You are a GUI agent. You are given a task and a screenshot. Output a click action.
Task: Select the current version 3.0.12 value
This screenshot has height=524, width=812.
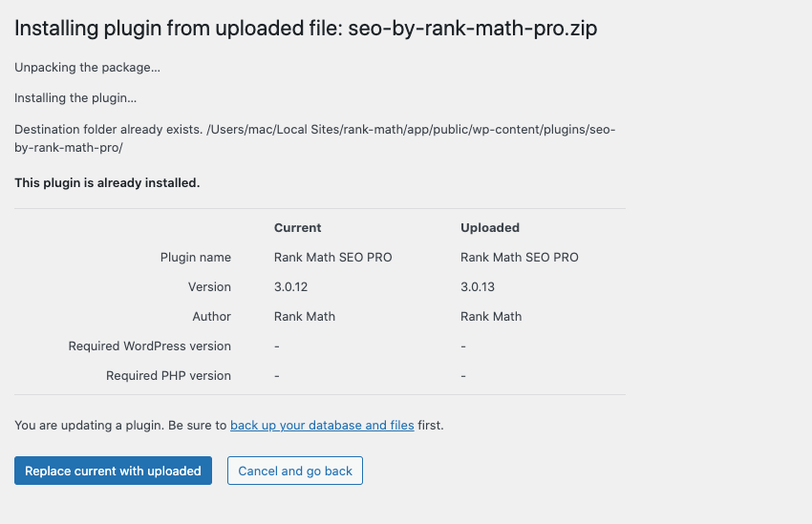290,287
